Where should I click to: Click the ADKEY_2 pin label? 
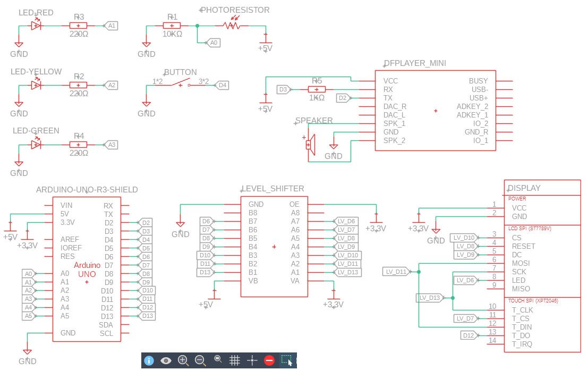coord(473,106)
